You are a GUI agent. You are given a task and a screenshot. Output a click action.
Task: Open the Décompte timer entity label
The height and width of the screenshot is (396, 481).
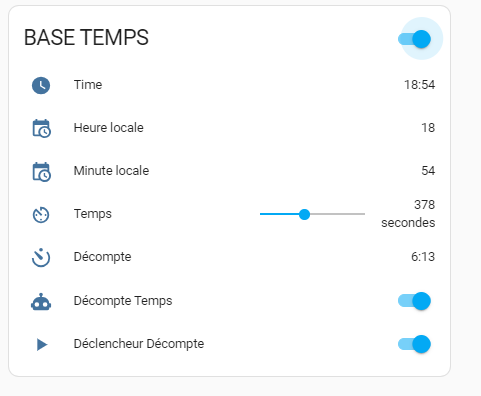103,257
